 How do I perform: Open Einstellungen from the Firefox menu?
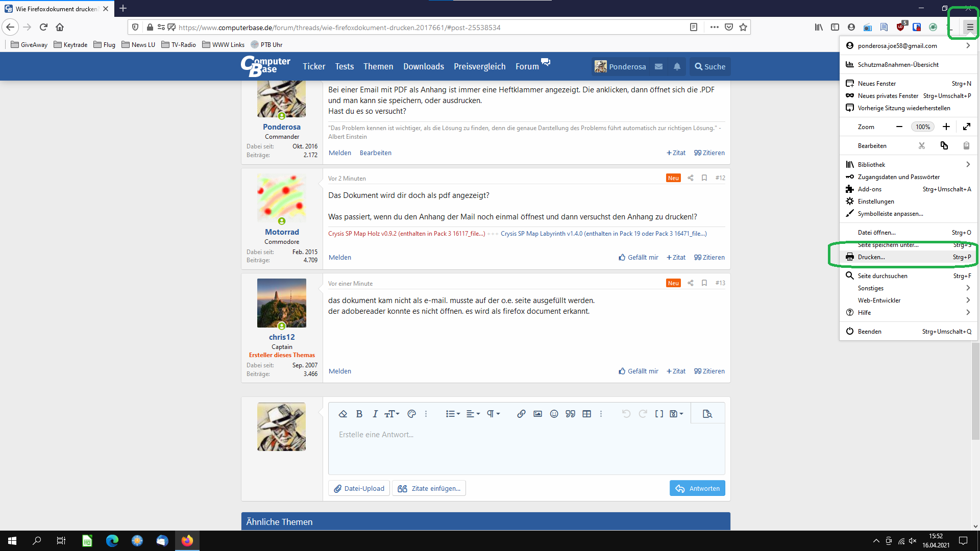pyautogui.click(x=876, y=202)
